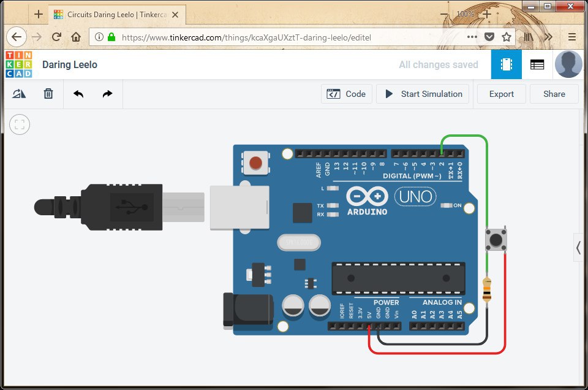Delete selection with the trash icon
Viewport: 588px width, 390px height.
click(x=48, y=94)
